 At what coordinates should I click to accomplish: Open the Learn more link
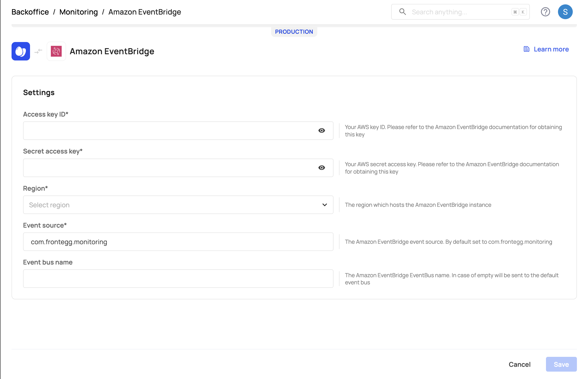click(551, 49)
